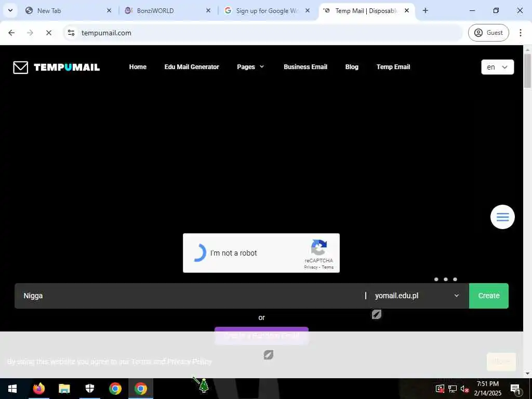Screen dimensions: 532x399
Task: Open the floating hamburger menu button
Action: [502, 217]
